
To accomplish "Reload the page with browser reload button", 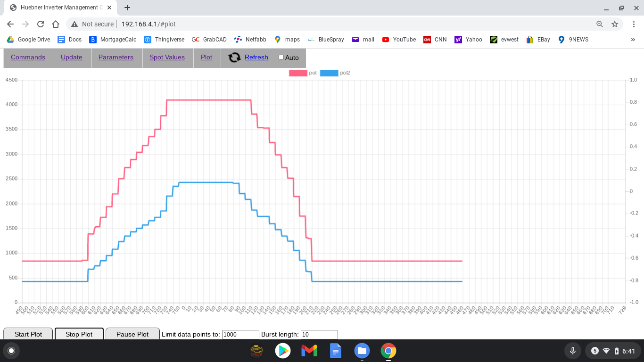I will point(41,24).
